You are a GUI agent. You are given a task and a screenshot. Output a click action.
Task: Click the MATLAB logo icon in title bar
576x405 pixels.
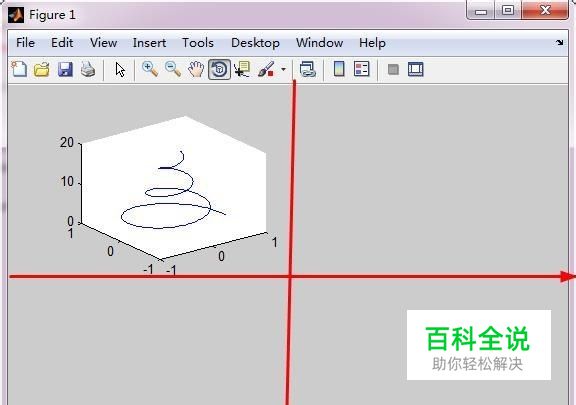[16, 15]
